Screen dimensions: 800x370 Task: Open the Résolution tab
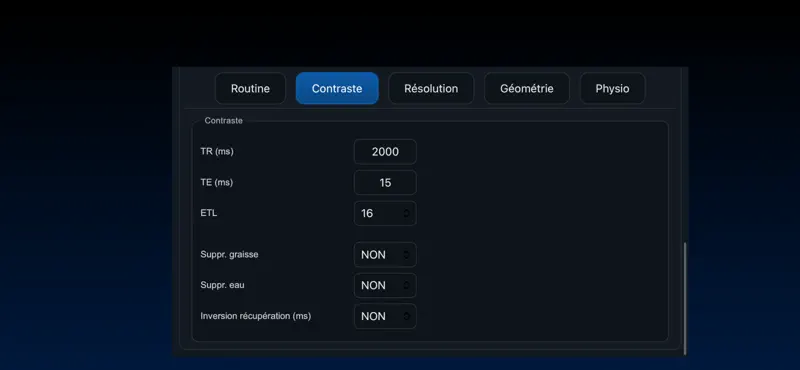pyautogui.click(x=431, y=88)
